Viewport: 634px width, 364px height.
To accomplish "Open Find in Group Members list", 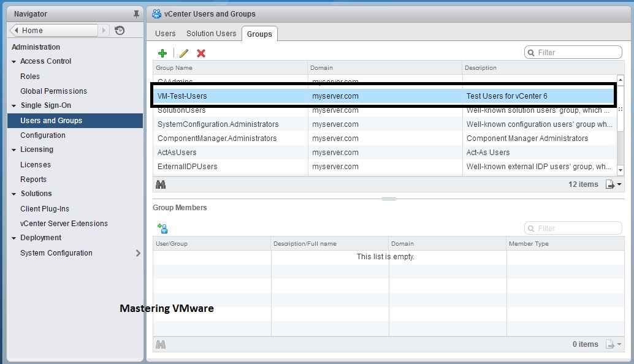I will [x=161, y=344].
